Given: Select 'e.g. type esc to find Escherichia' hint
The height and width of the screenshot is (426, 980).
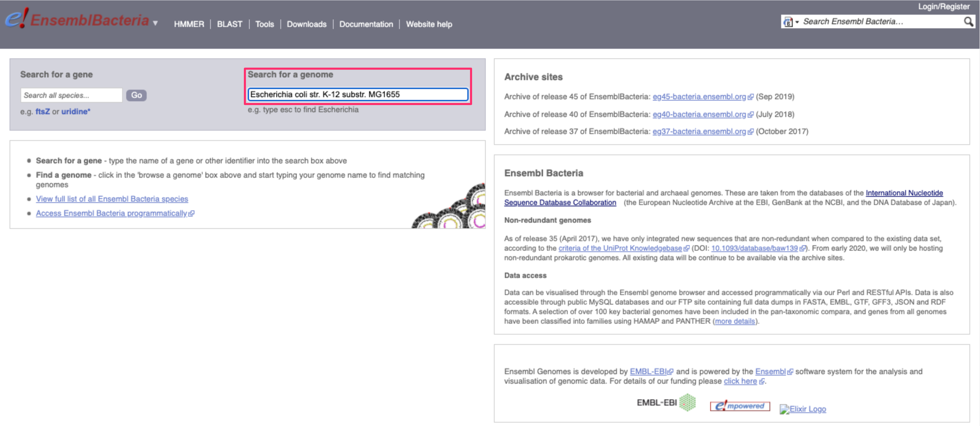Looking at the screenshot, I should click(303, 109).
